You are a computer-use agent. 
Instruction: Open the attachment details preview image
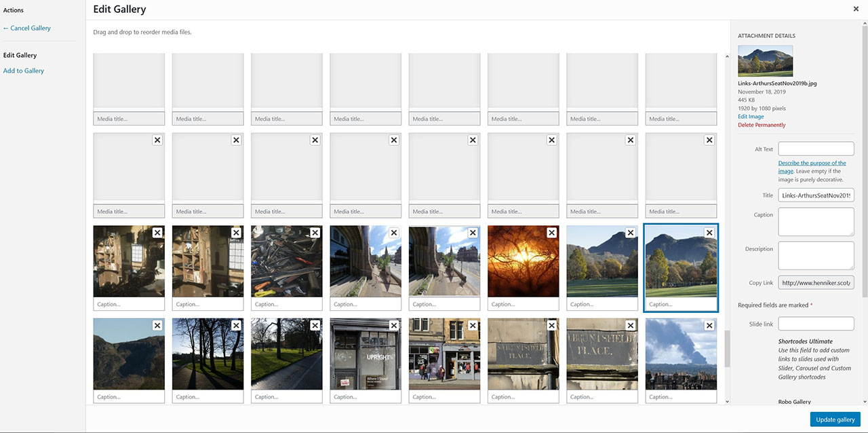[x=765, y=61]
